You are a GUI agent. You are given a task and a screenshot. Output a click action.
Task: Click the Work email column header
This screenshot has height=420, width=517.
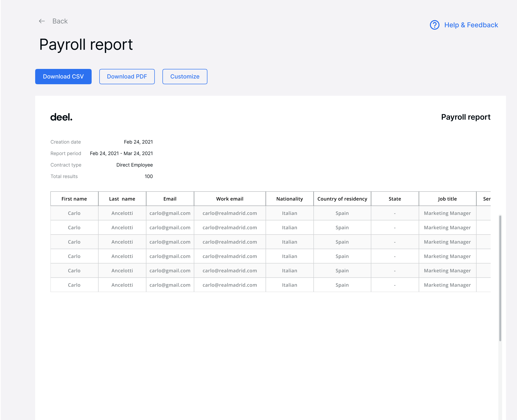[x=229, y=199]
